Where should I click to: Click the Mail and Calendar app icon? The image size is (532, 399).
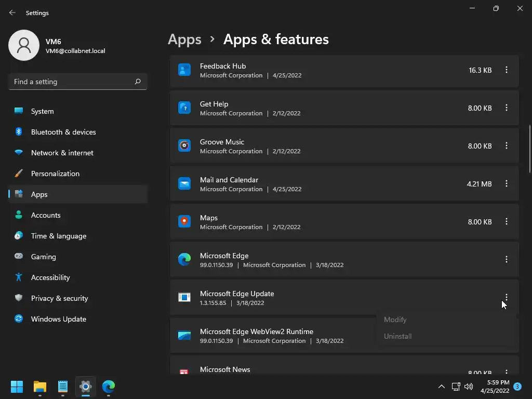point(184,184)
